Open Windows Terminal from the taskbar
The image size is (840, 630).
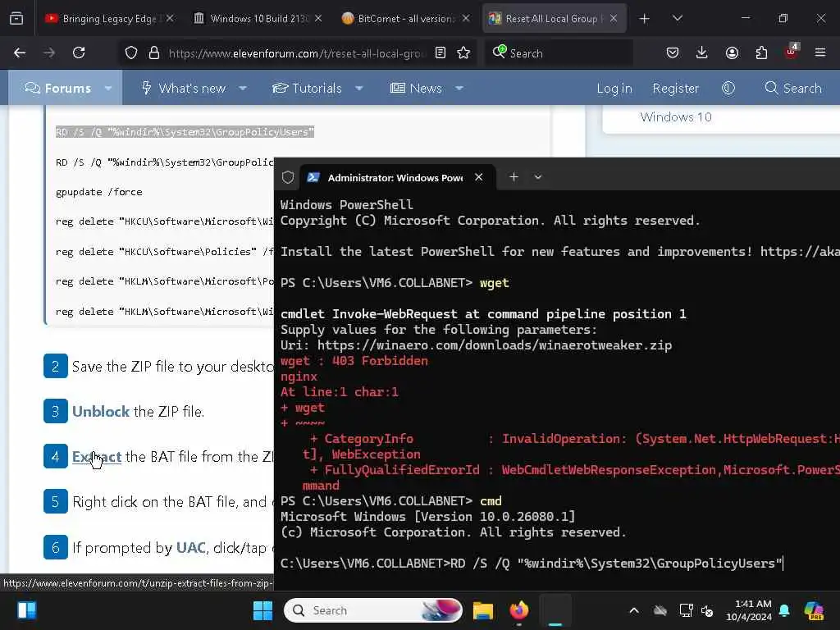click(x=555, y=610)
